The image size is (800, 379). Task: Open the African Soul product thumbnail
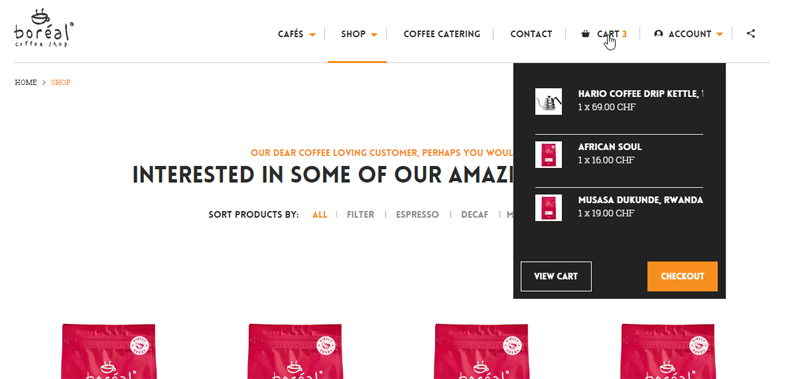coord(548,154)
